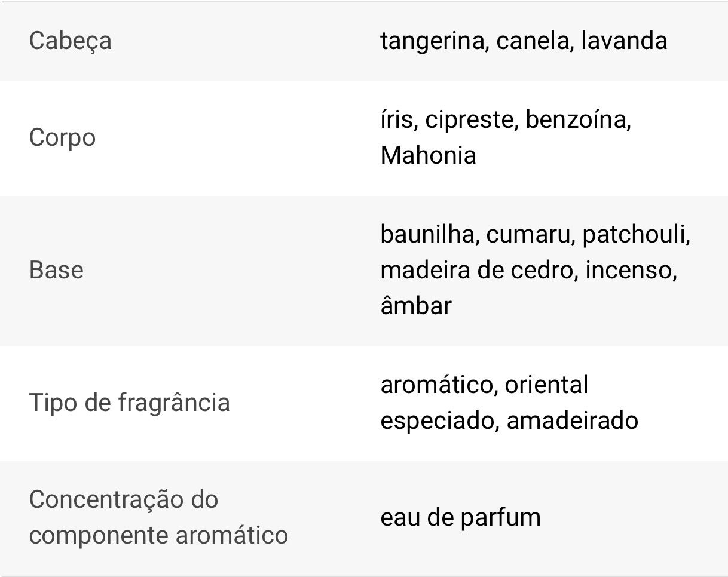Select the incenso note
The height and width of the screenshot is (577, 728).
[629, 270]
